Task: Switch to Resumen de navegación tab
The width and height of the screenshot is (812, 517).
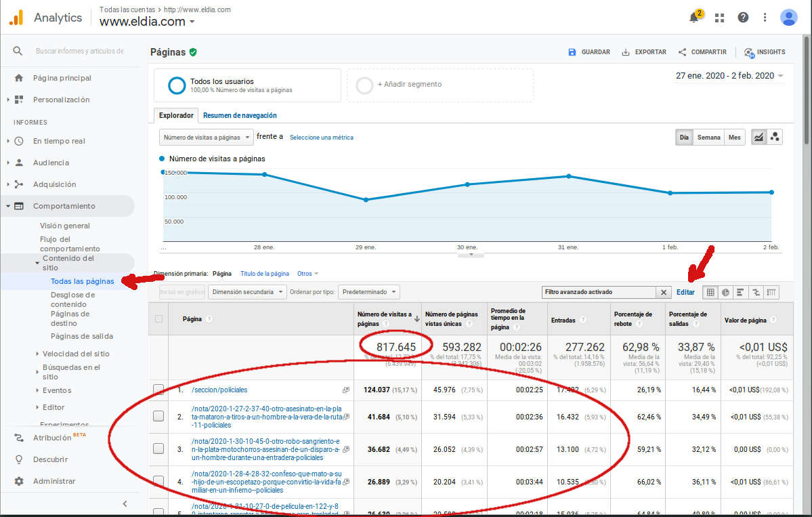Action: pos(240,116)
